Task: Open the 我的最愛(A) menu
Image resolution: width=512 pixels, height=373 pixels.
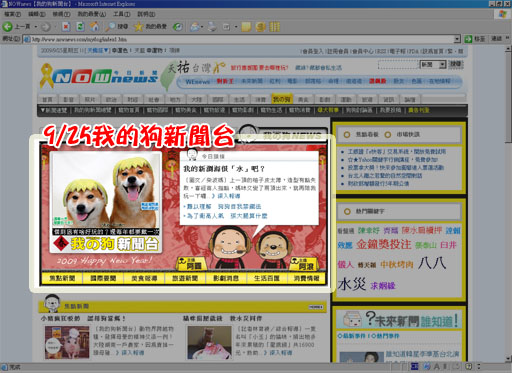Action: [x=92, y=14]
